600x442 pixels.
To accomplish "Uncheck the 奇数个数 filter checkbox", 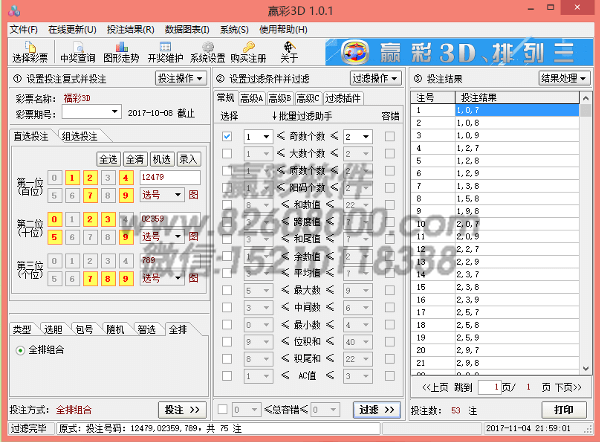I will click(x=227, y=136).
